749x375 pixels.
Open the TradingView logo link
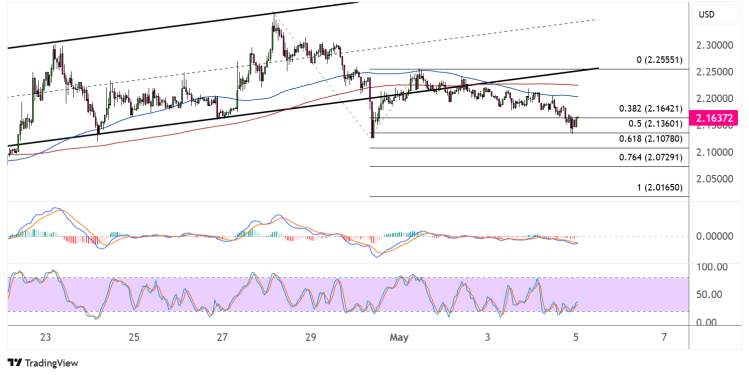(x=43, y=363)
